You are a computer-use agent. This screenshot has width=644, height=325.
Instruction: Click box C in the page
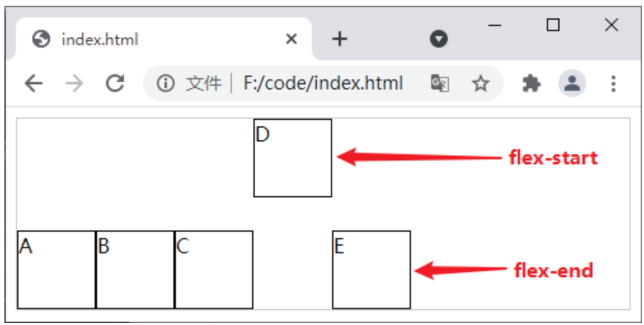point(213,270)
